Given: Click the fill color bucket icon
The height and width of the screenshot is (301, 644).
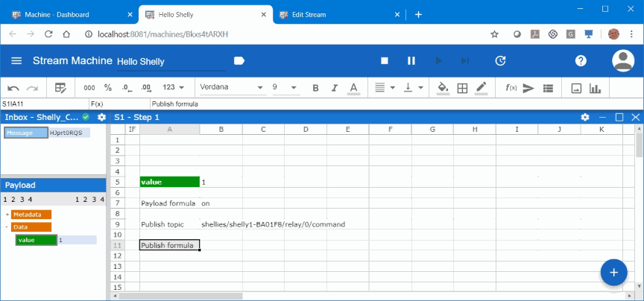Looking at the screenshot, I should click(443, 88).
